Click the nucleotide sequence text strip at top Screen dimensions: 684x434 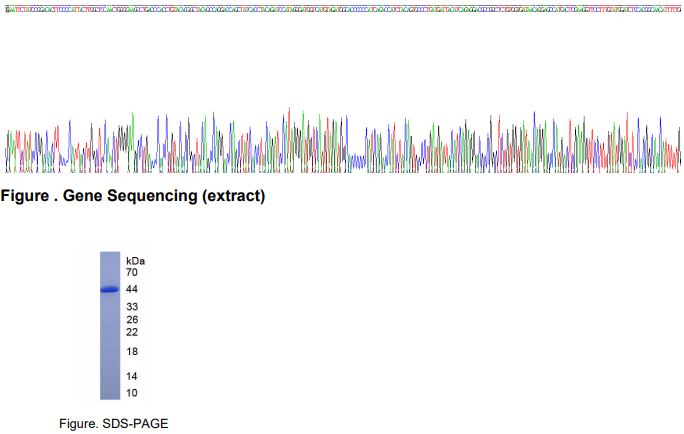point(342,10)
